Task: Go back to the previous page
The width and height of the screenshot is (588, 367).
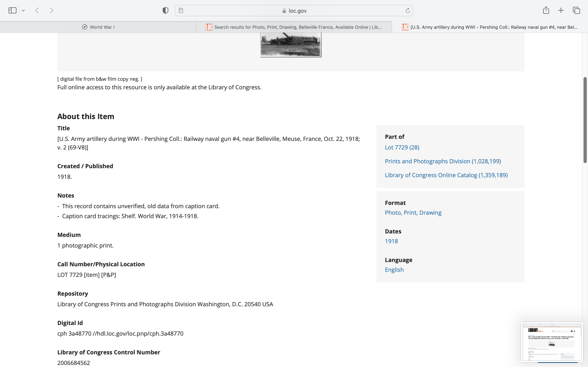Action: pyautogui.click(x=37, y=10)
